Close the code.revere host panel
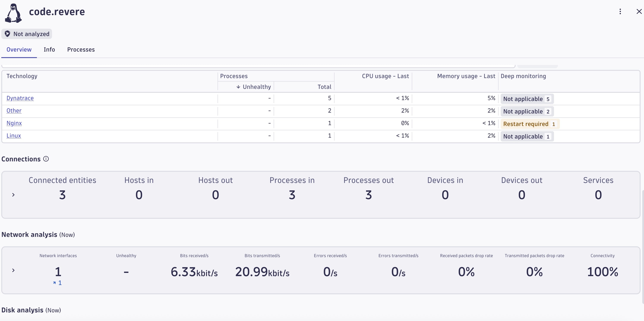644x321 pixels. click(639, 11)
